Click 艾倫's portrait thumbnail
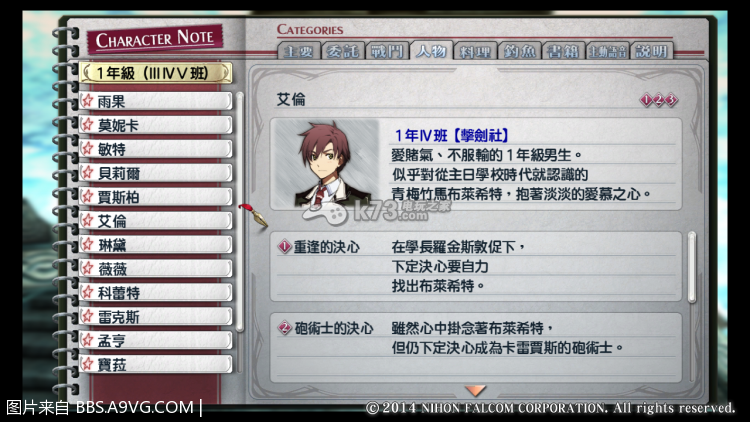750x422 pixels. [x=327, y=164]
